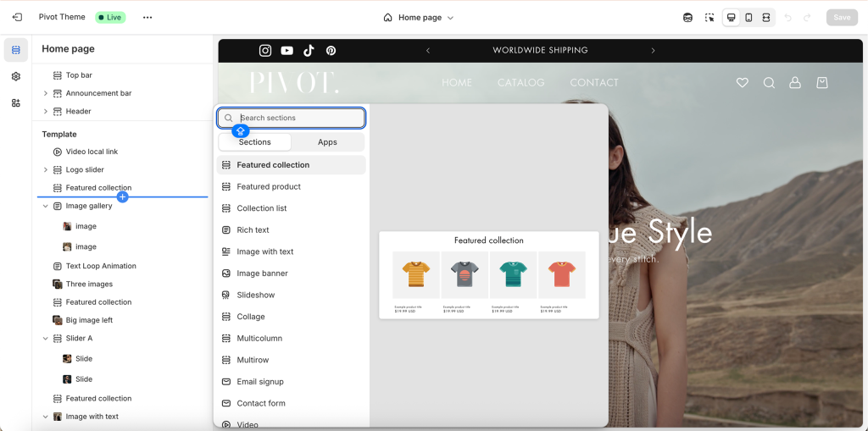Go to previous announcement arrow
The image size is (868, 431).
pos(428,51)
